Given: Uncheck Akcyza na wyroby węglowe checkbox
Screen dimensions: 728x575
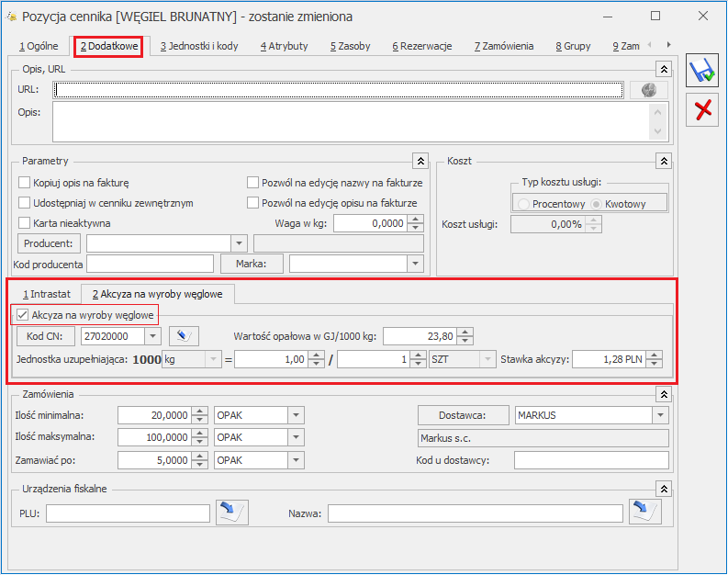Looking at the screenshot, I should (22, 315).
